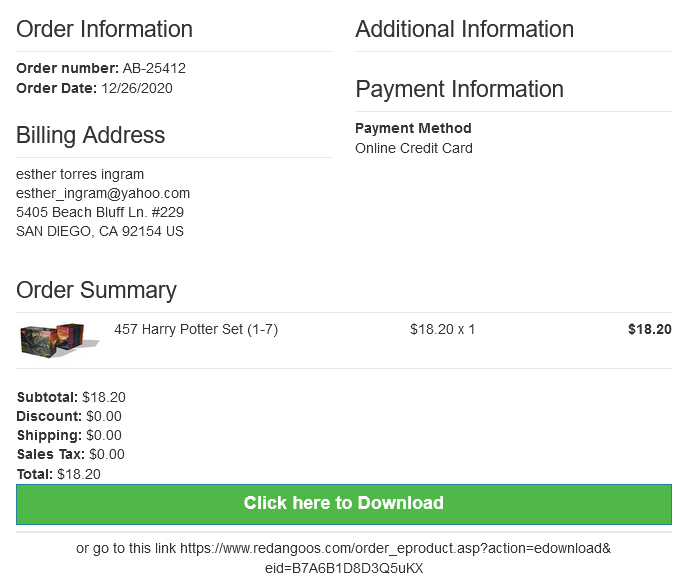Click the street address 5405 Beach Bluff Ln.
Image resolution: width=690 pixels, height=581 pixels.
(100, 212)
